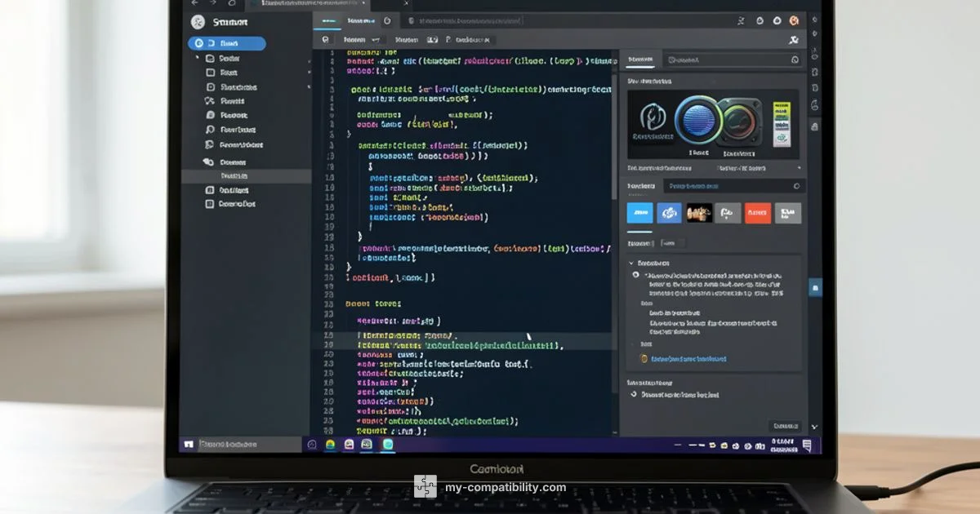Click the round logo icon atop the sidebar
The width and height of the screenshot is (980, 514).
pyautogui.click(x=197, y=23)
